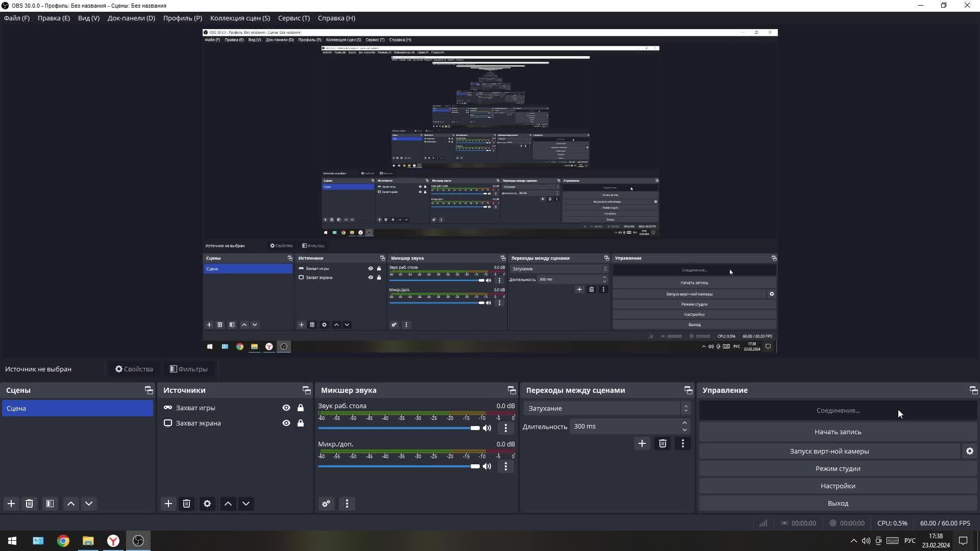The height and width of the screenshot is (551, 980).
Task: Launch Chrome from the Windows taskbar
Action: click(63, 541)
